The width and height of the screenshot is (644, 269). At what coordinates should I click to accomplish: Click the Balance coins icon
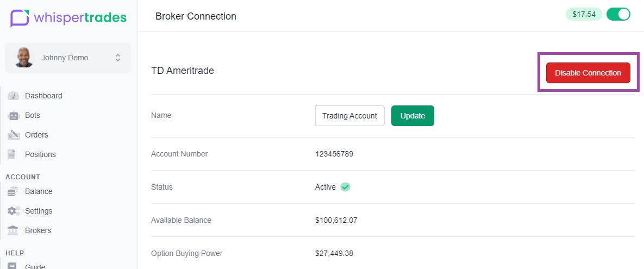[x=13, y=191]
